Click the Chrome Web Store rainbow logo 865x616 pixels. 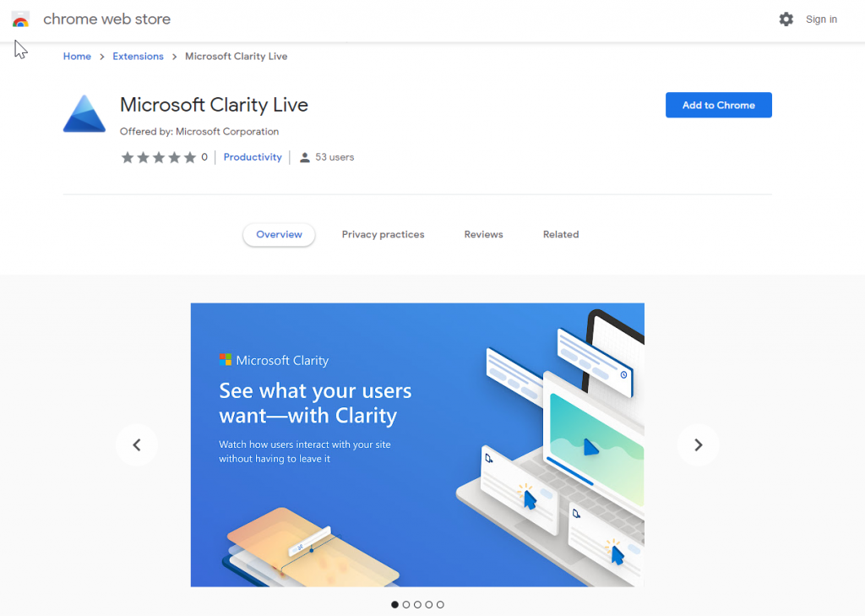[x=20, y=19]
